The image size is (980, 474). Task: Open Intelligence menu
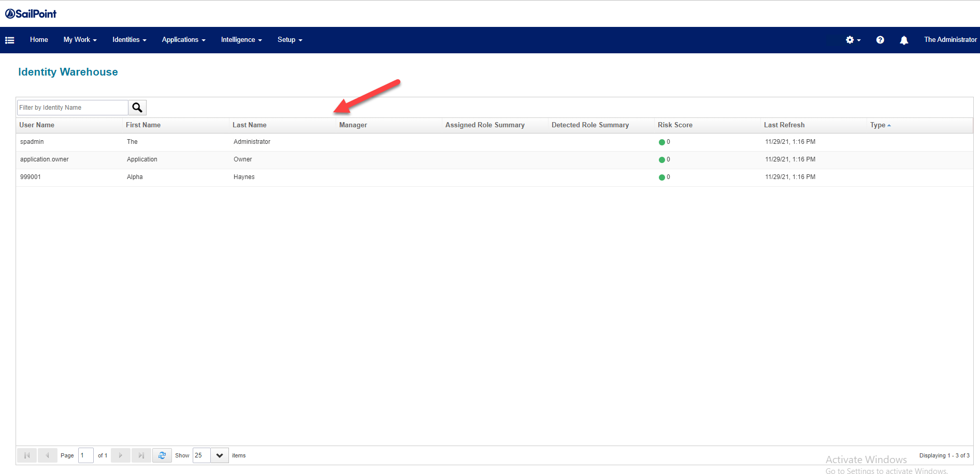click(x=241, y=40)
